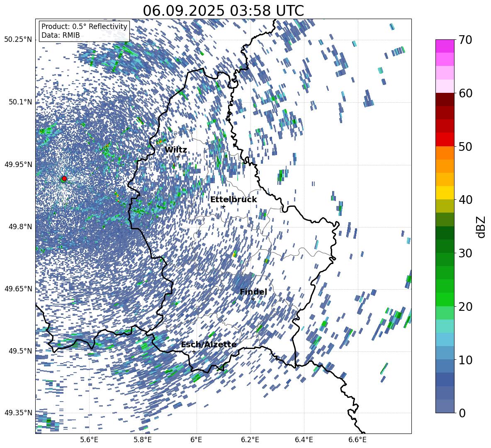Click the 49.65°N latitude label
The image size is (491, 448).
[18, 289]
